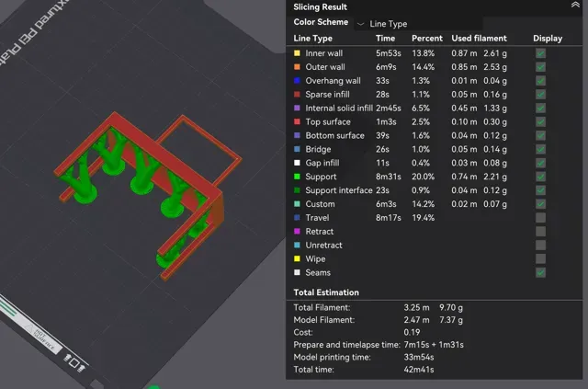Click the Bottom surface color swatch
Image resolution: width=588 pixels, height=389 pixels.
point(297,135)
